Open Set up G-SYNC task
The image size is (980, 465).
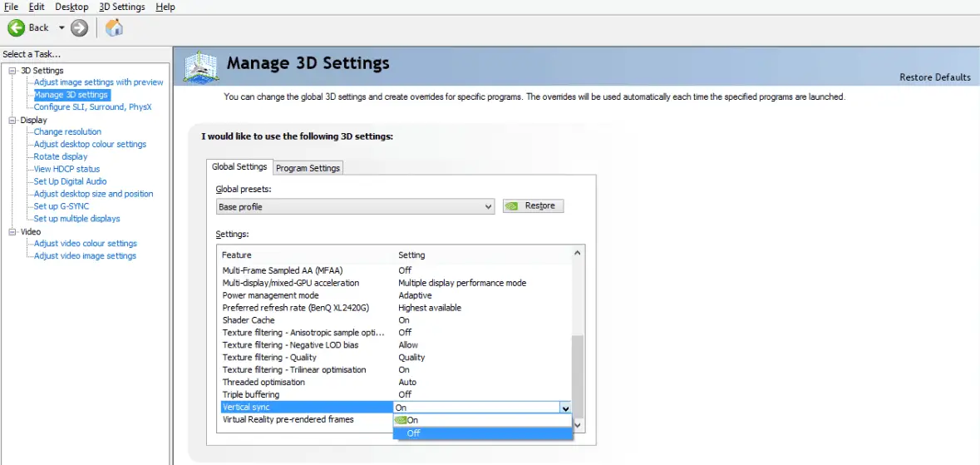pos(62,206)
